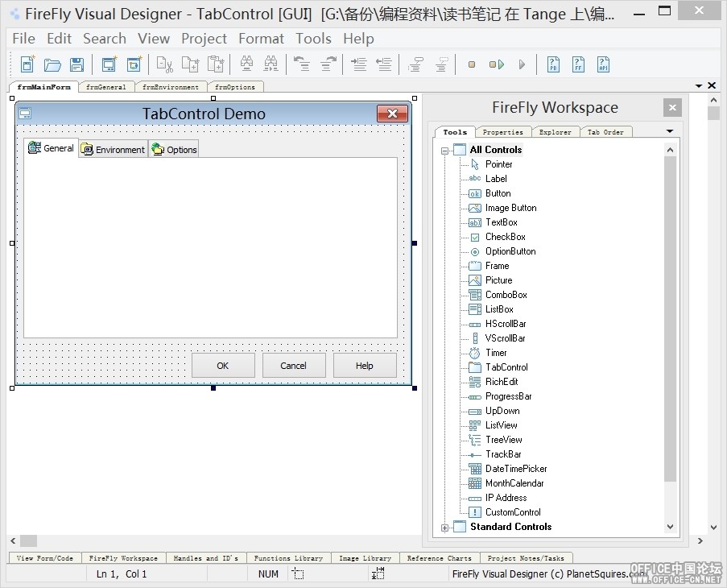Click the Compile and Run toolbar icon
Viewport: 727px width, 588px height.
coord(497,64)
